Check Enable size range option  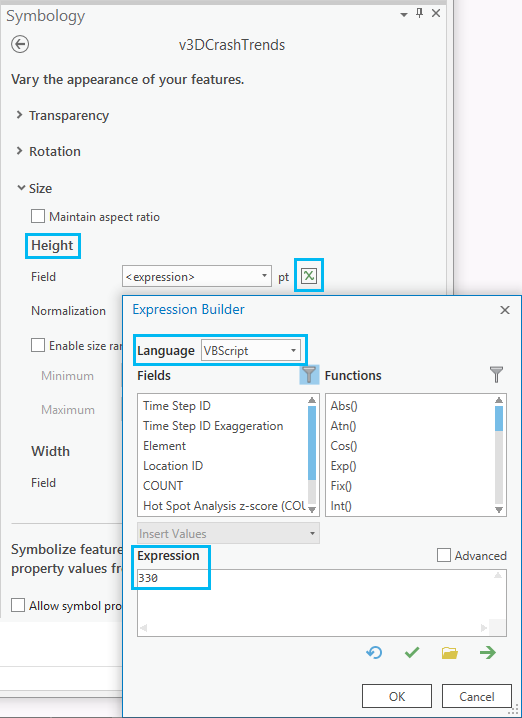click(38, 345)
